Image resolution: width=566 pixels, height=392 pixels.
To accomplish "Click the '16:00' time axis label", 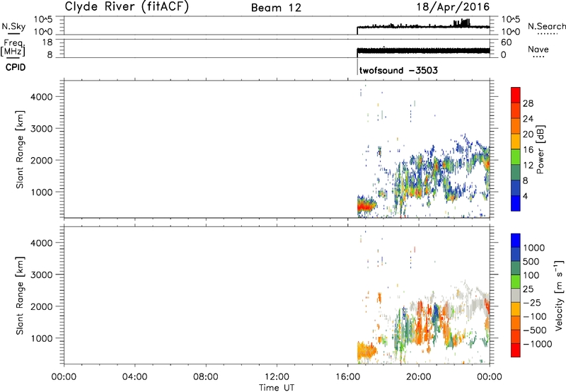I will [347, 377].
